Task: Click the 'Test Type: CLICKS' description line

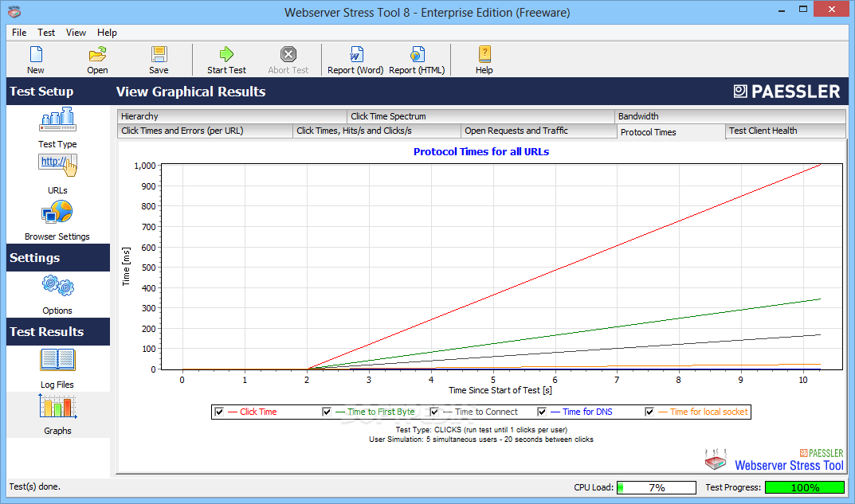Action: [x=481, y=430]
